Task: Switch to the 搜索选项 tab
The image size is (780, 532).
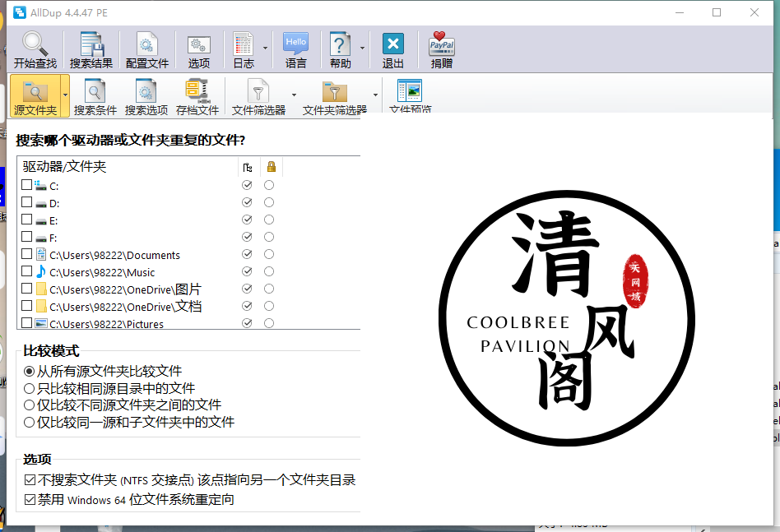Action: [146, 96]
